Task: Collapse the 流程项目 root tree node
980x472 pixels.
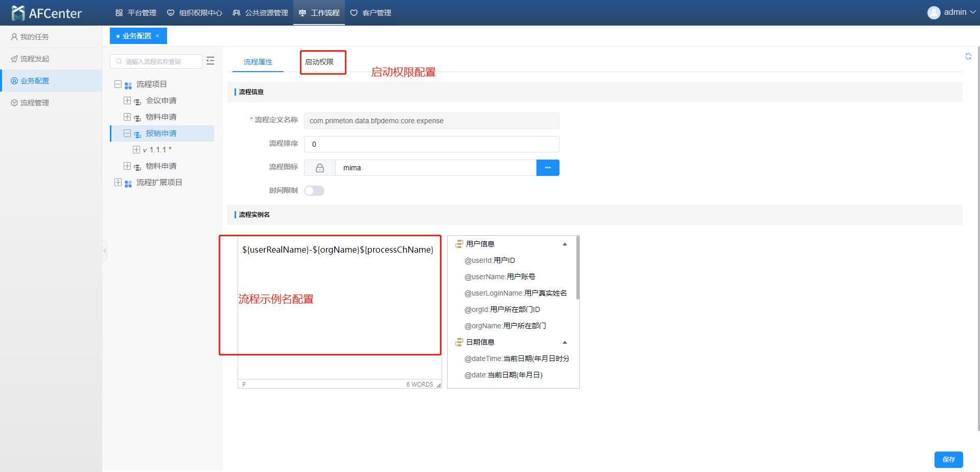Action: [118, 84]
